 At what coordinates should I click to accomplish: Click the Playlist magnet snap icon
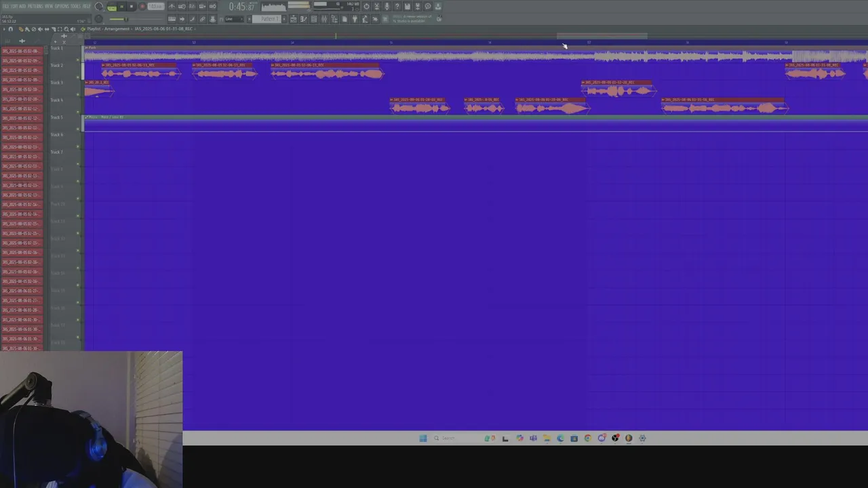point(10,29)
